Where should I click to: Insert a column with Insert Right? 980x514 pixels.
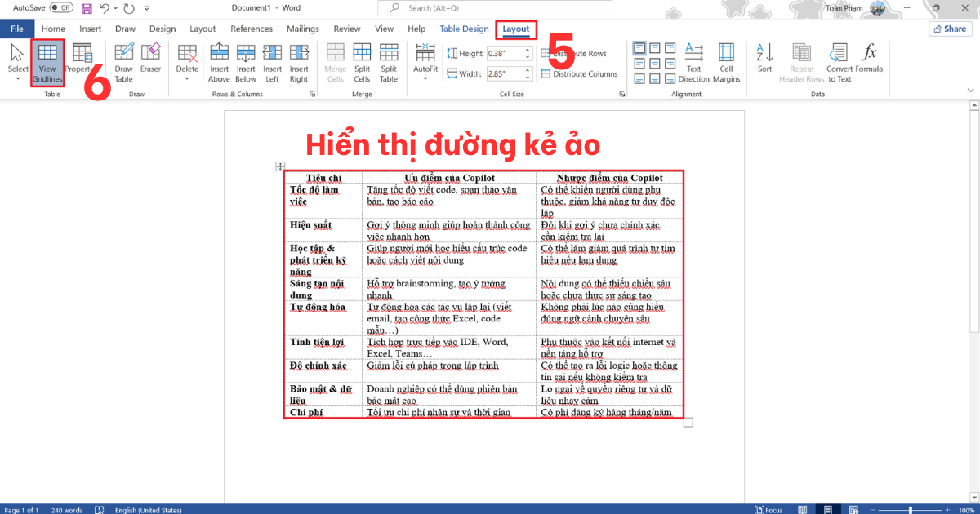coord(299,64)
